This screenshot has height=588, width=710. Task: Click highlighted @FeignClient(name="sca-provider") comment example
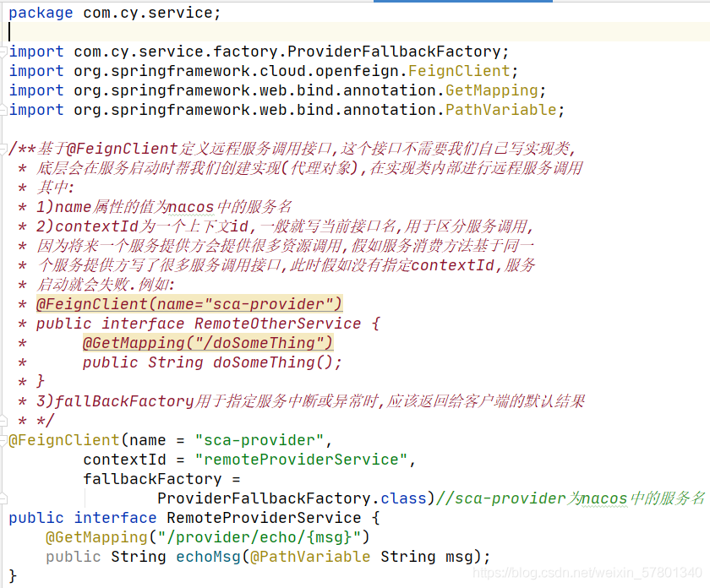coord(189,304)
